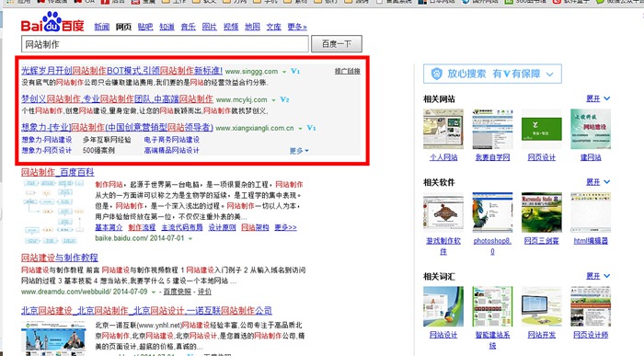Click the 网站开发 monitor thumbnail
Screen dimensions: 644x356
click(x=541, y=306)
